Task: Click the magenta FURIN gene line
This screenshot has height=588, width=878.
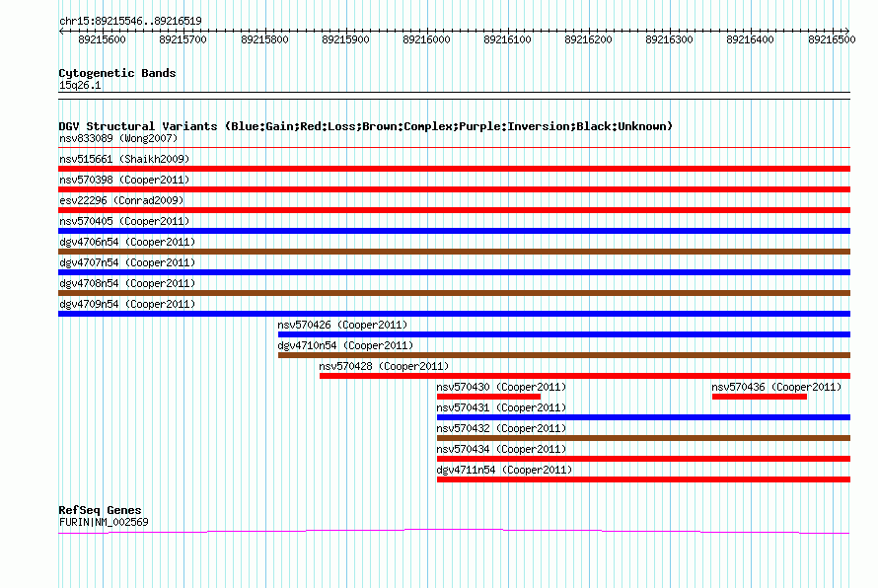Action: [x=454, y=531]
